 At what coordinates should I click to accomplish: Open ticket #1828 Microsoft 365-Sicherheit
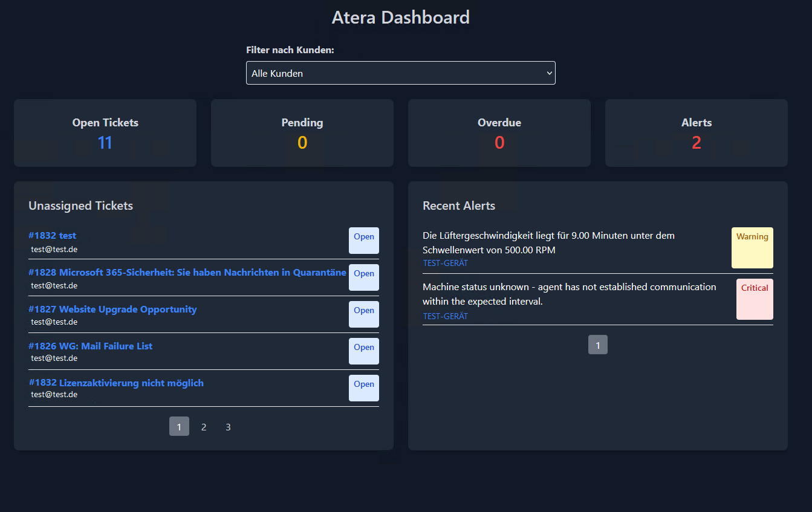click(x=187, y=272)
